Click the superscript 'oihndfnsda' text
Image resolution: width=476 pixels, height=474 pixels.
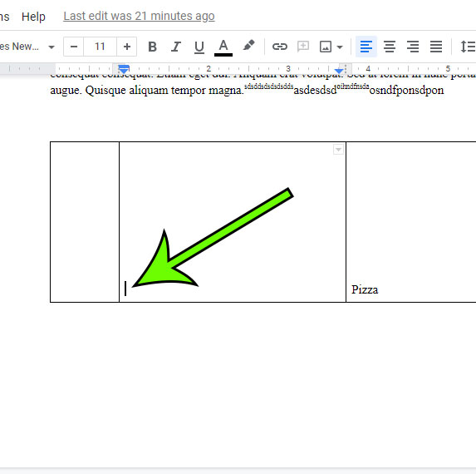(353, 86)
